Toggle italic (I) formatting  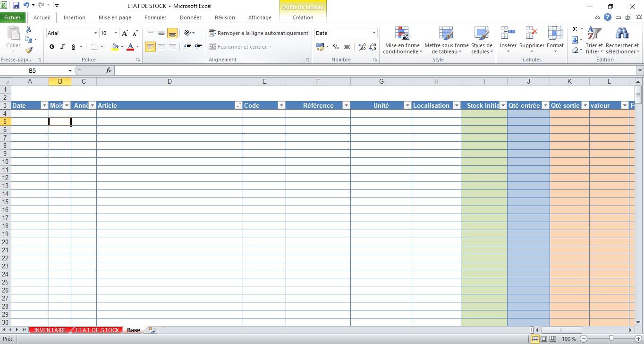pyautogui.click(x=62, y=47)
